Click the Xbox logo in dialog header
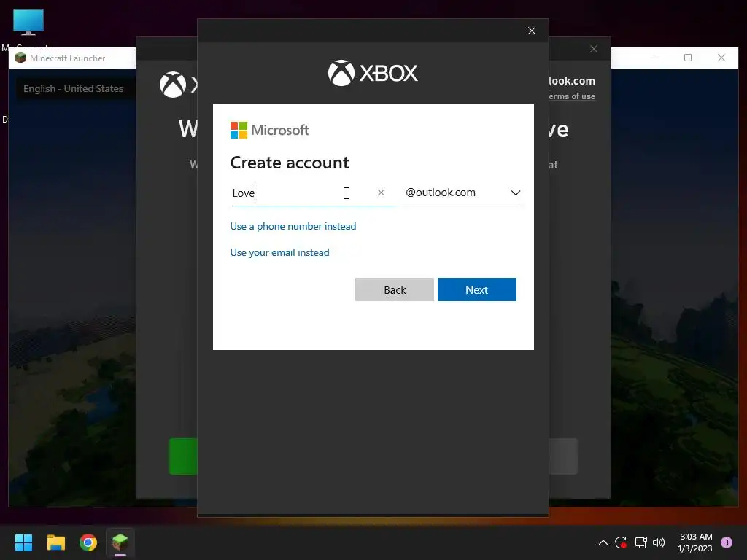The image size is (747, 560). pyautogui.click(x=373, y=73)
